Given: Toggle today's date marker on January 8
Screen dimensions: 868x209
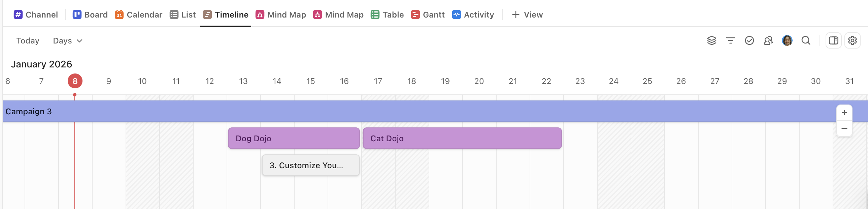Looking at the screenshot, I should pos(75,81).
